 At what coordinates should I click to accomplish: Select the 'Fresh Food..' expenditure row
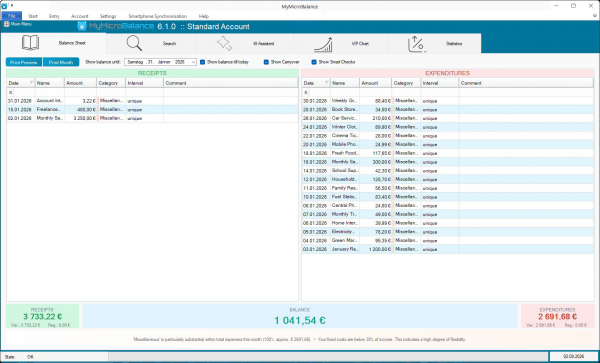click(448, 153)
